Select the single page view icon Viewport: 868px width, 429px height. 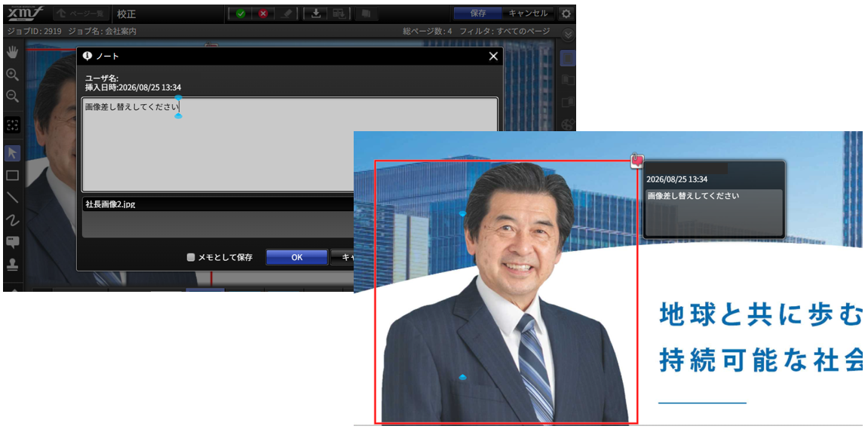pyautogui.click(x=569, y=57)
